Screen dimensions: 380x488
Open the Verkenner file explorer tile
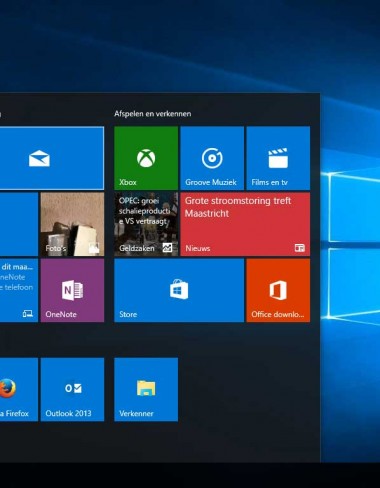point(146,389)
